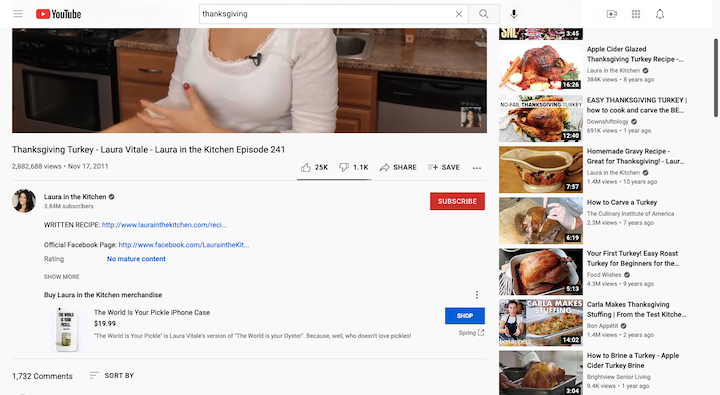Click '2,882,688 views' text
This screenshot has width=720, height=395.
tap(37, 166)
